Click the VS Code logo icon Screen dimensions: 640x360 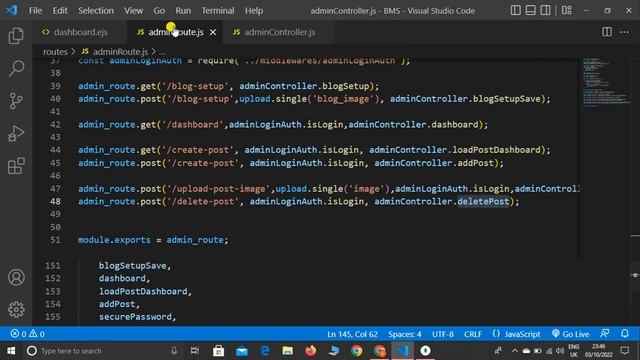point(12,10)
